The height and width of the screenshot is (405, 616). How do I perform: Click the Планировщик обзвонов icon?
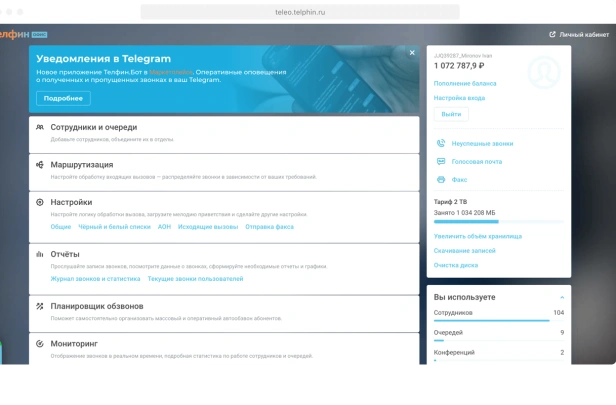pos(40,306)
